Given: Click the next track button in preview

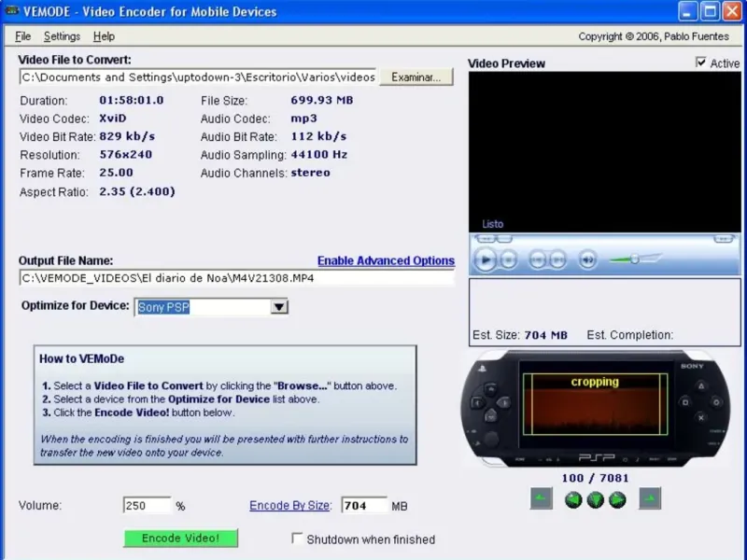Looking at the screenshot, I should (x=557, y=259).
